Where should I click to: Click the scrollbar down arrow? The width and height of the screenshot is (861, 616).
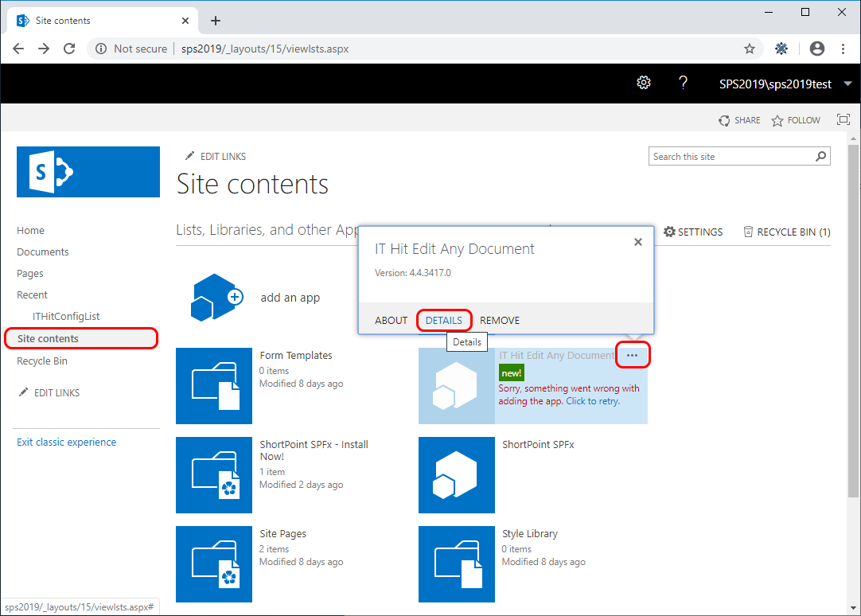[853, 608]
